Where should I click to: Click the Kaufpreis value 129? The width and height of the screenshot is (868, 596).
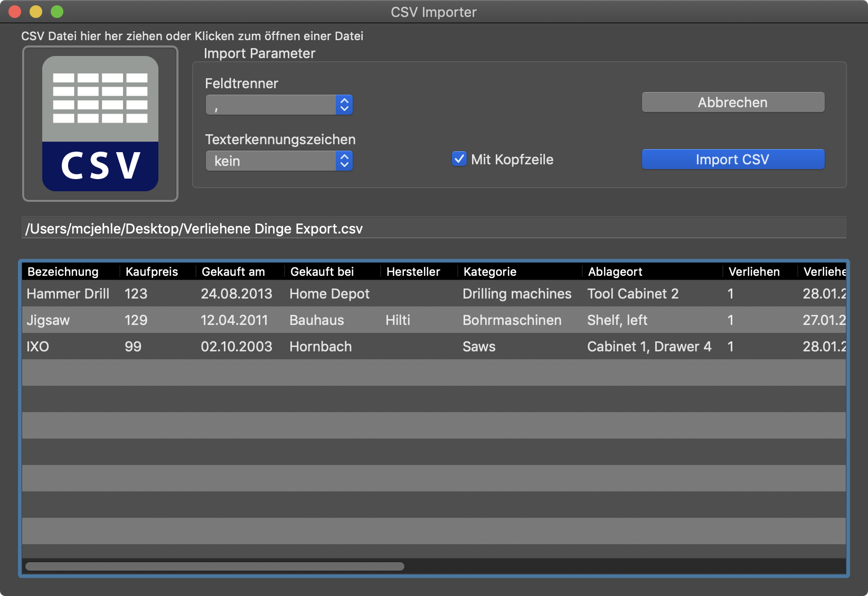click(136, 320)
